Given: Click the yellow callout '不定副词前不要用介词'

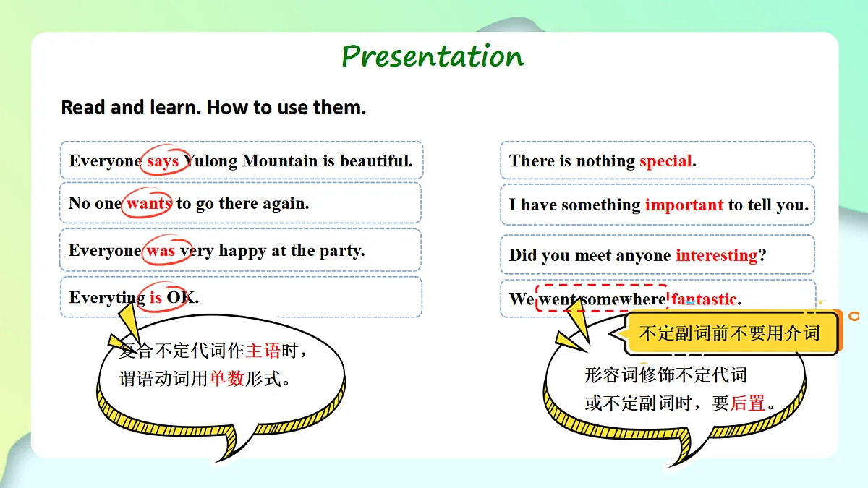Looking at the screenshot, I should 730,333.
